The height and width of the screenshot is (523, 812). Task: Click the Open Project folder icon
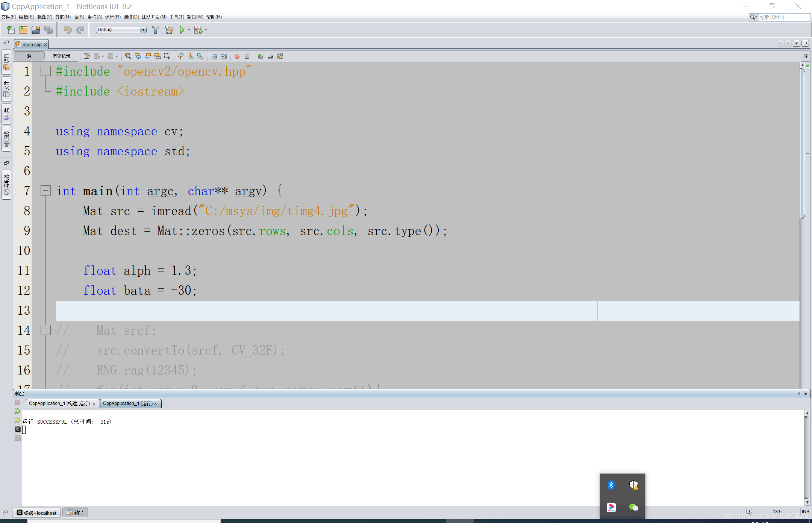coord(36,30)
